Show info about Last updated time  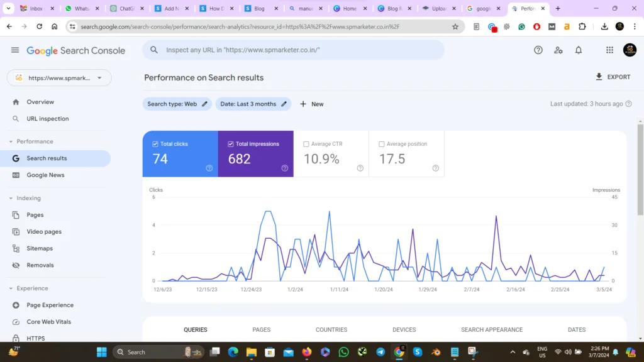point(628,104)
